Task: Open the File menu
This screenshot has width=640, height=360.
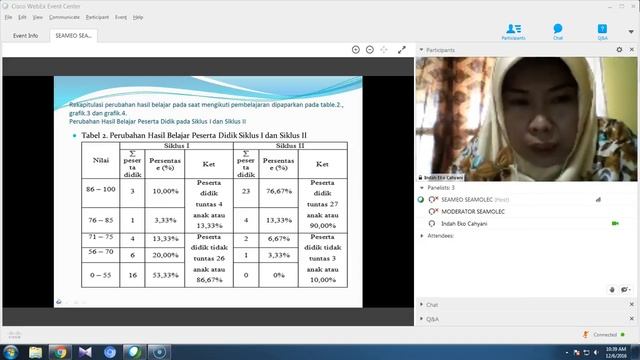Action: [8, 17]
